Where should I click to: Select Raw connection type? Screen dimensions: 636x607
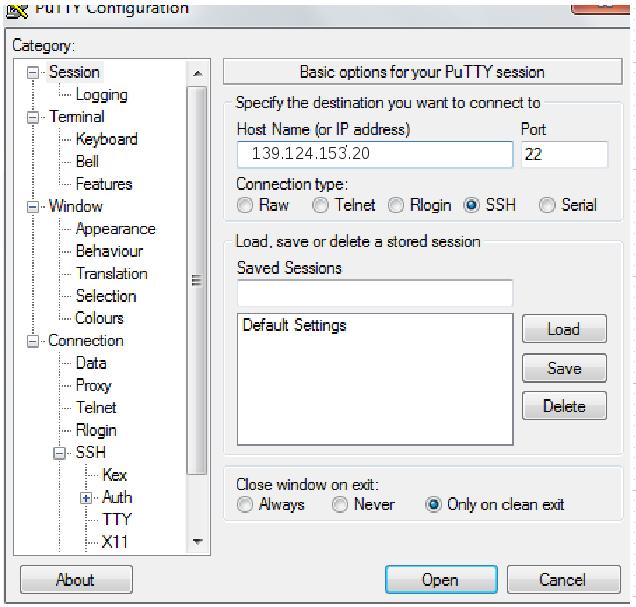pyautogui.click(x=245, y=205)
